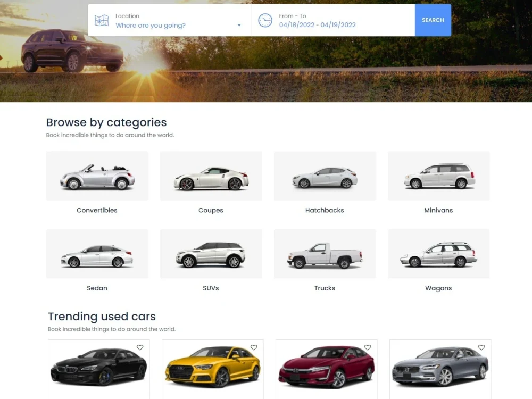
Task: Open the Convertibles category image
Action: click(97, 176)
